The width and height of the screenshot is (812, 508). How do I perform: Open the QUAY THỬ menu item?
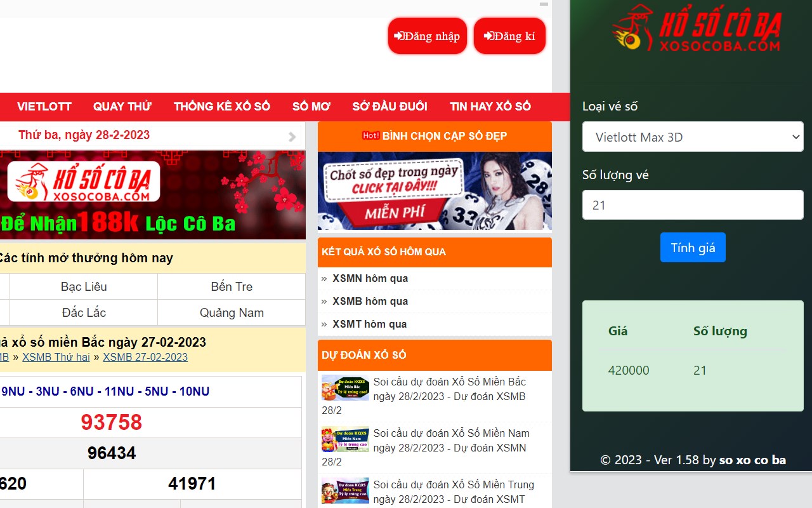point(122,107)
